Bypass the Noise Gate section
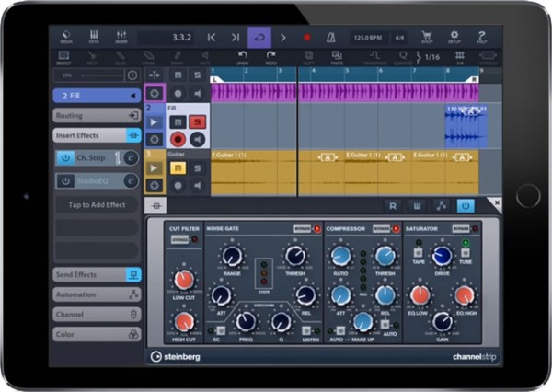This screenshot has width=552, height=392. click(x=302, y=229)
